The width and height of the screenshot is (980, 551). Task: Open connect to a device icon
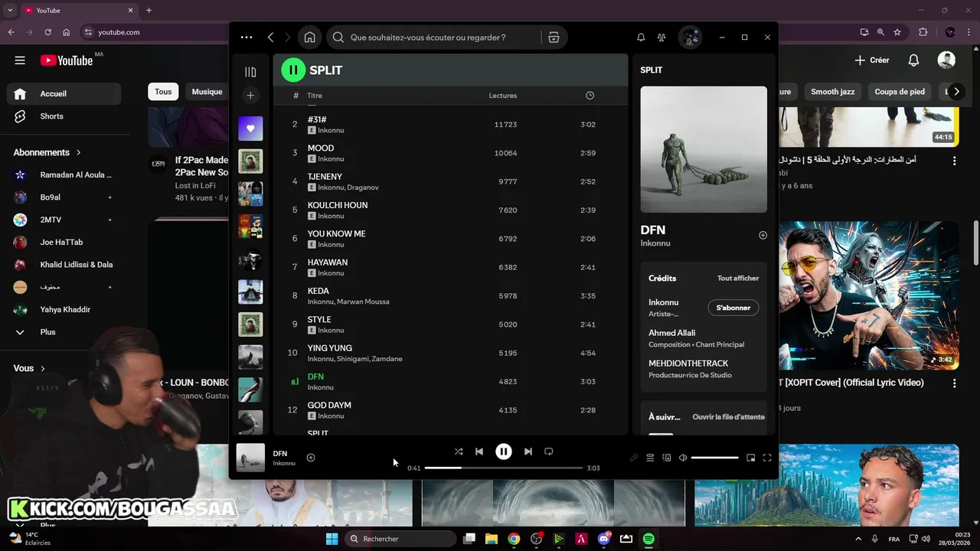[666, 458]
